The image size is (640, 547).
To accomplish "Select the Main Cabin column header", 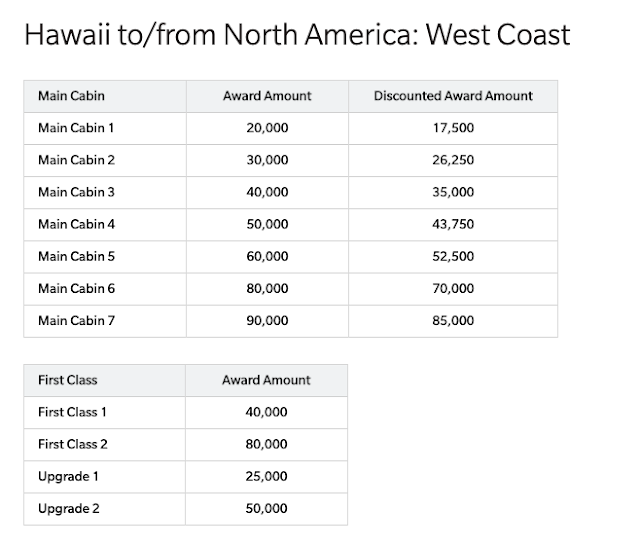I will pos(71,96).
